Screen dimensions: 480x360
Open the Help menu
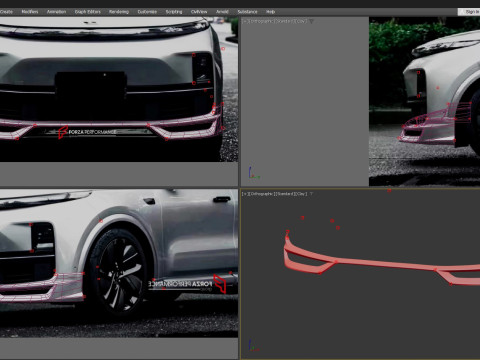[x=270, y=12]
